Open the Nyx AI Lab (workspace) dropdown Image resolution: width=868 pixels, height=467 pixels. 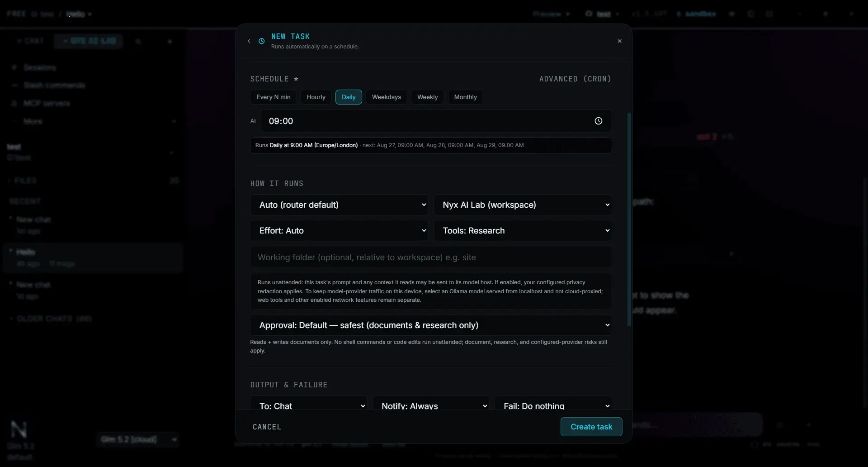(523, 205)
